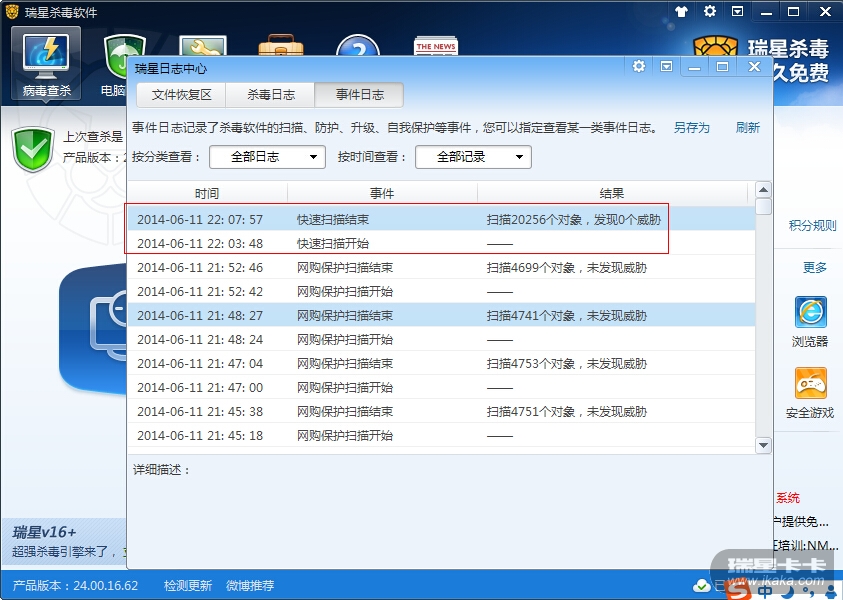Select log row 21:47:00 网购保护扫描开始
This screenshot has width=843, height=600.
pyautogui.click(x=441, y=388)
